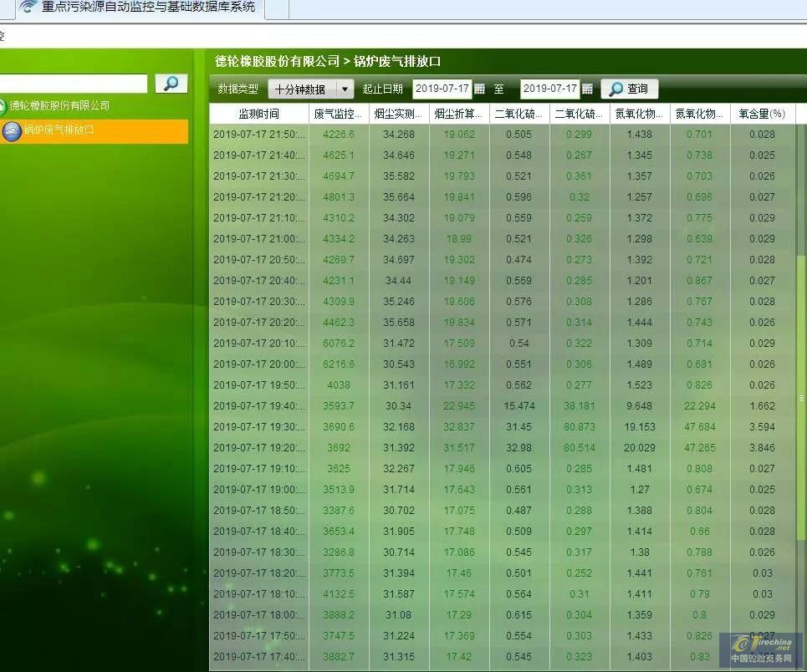Select row 2019-07-17 18:30 time cell

259,552
